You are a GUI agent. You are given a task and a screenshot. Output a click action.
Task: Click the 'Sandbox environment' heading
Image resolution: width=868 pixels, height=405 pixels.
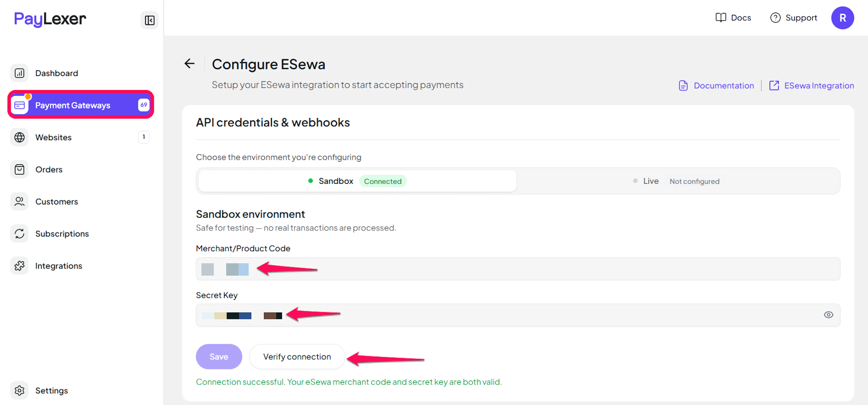coord(250,214)
